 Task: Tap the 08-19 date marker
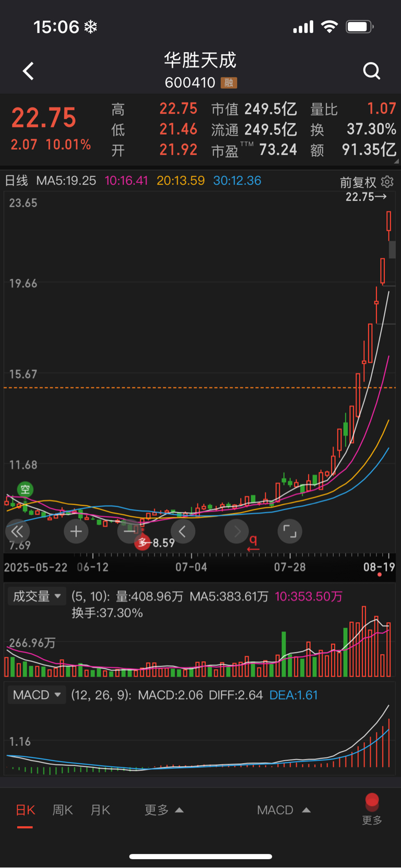coord(379,567)
